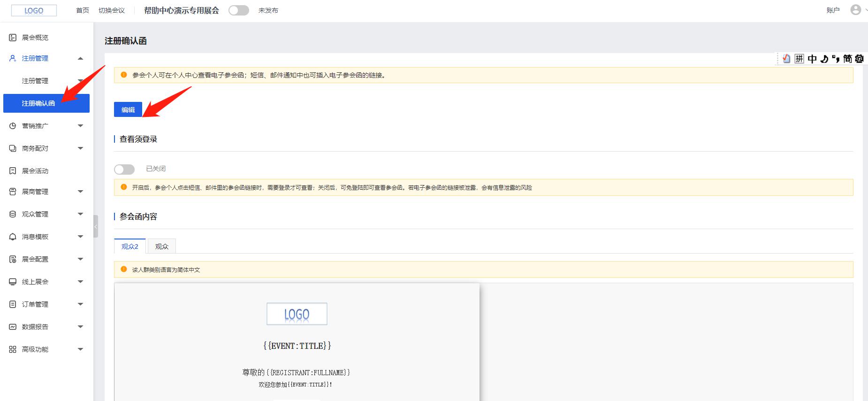Click the 线上展会 monitor icon
This screenshot has height=401, width=868.
[13, 282]
